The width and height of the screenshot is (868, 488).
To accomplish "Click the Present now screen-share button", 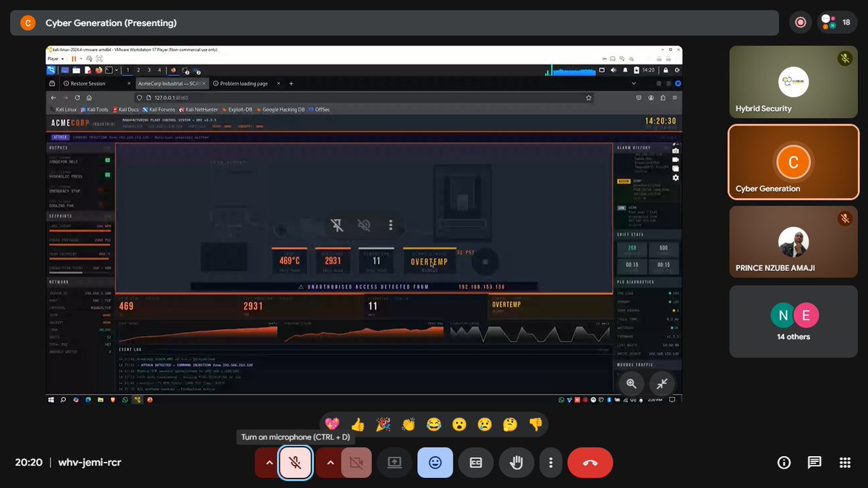I will [x=395, y=463].
